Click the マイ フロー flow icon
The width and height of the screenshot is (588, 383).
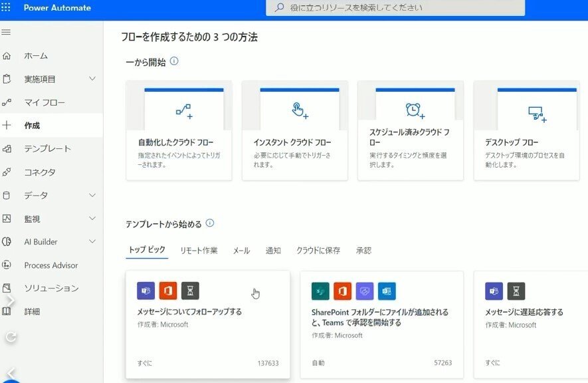coord(7,102)
